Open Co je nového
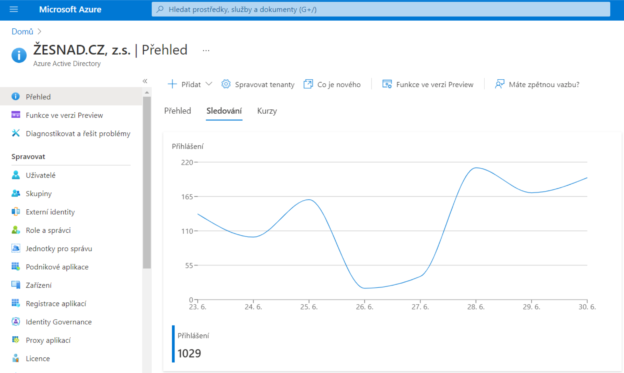The width and height of the screenshot is (624, 373). click(x=332, y=84)
